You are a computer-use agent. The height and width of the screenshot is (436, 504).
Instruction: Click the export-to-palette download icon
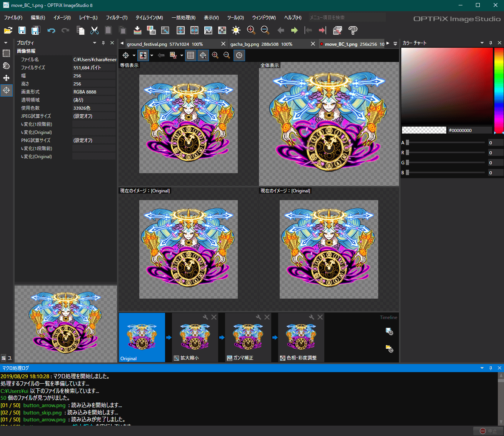137,30
